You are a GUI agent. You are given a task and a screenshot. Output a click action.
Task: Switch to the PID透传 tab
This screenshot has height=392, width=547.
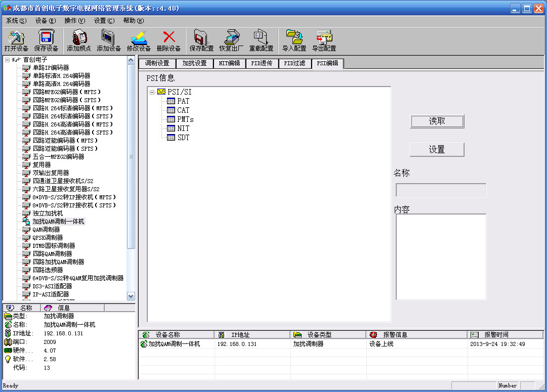pos(262,63)
